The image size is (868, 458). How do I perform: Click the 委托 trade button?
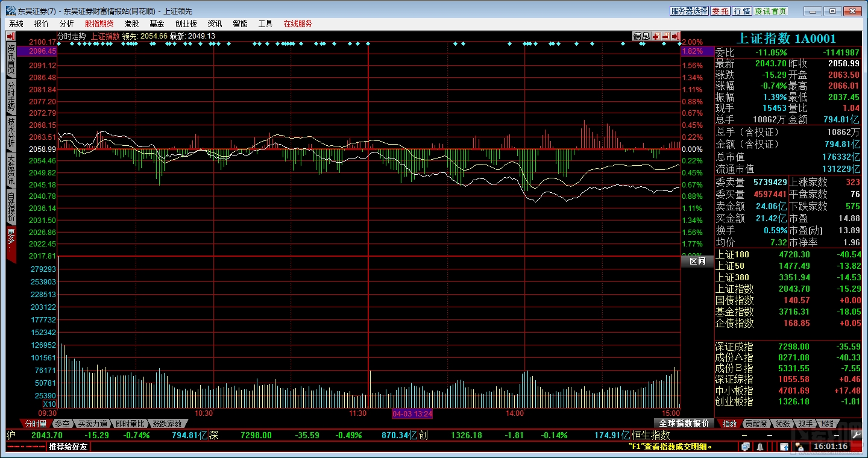tap(720, 11)
